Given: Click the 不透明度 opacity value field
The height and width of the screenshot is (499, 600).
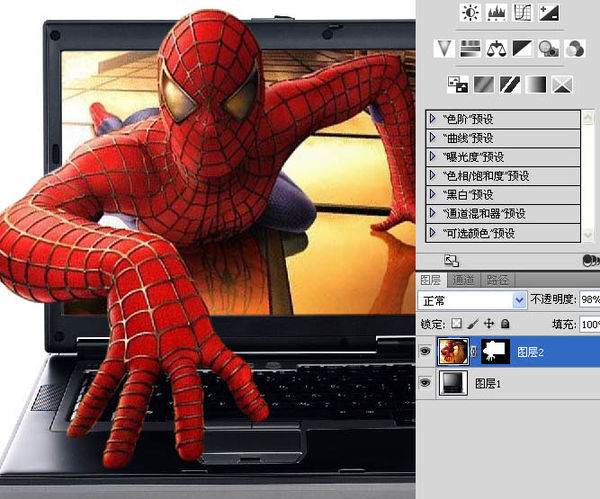Looking at the screenshot, I should [x=590, y=300].
